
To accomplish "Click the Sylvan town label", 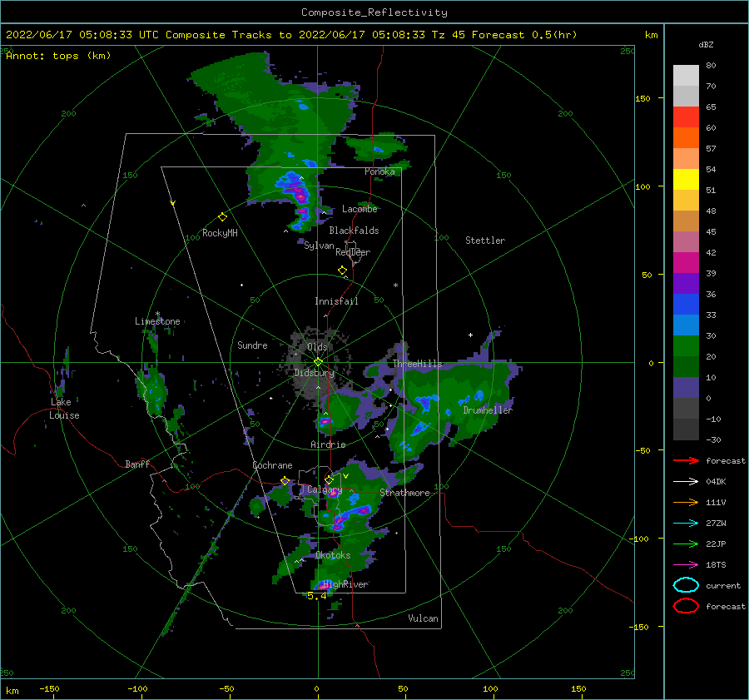I will 319,246.
